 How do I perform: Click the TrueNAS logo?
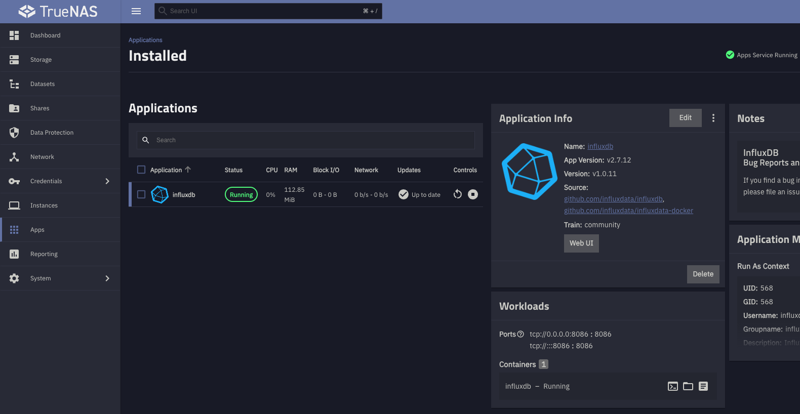(x=58, y=11)
